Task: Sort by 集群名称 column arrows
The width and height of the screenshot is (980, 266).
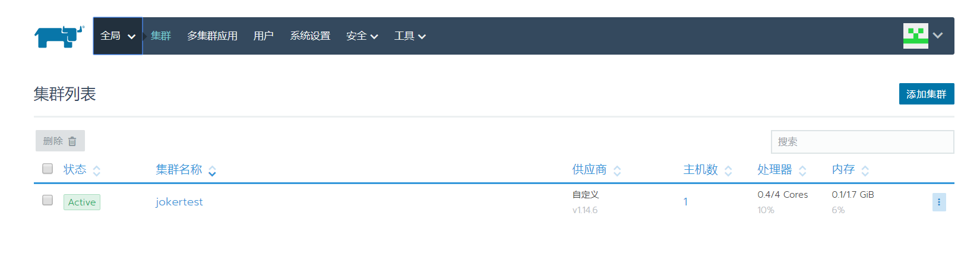Action: [212, 171]
